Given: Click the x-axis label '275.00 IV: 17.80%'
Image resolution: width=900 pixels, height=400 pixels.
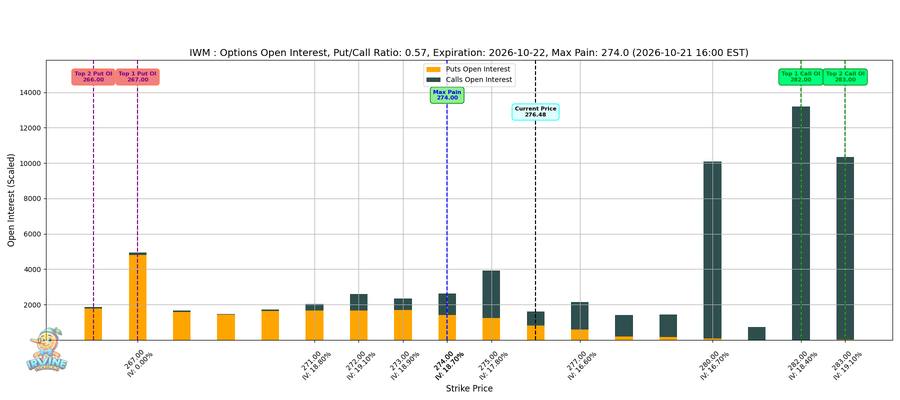Looking at the screenshot, I should (492, 365).
